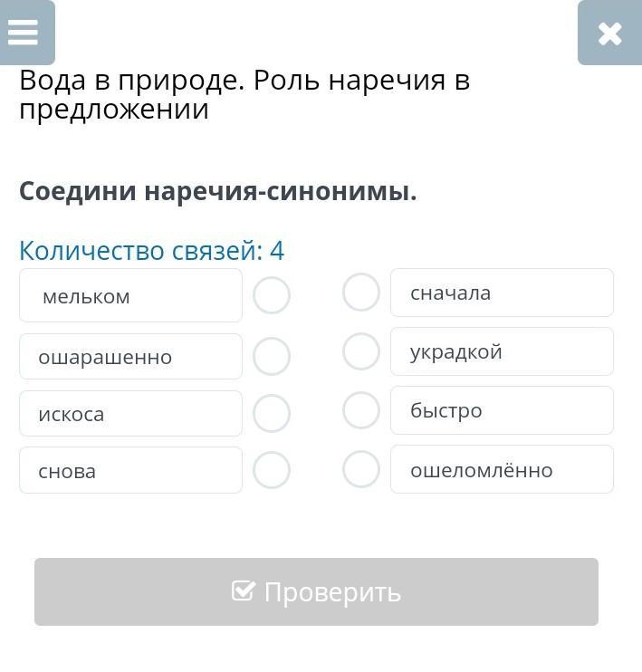Click the быстро answer box
This screenshot has width=642, height=672.
502,410
